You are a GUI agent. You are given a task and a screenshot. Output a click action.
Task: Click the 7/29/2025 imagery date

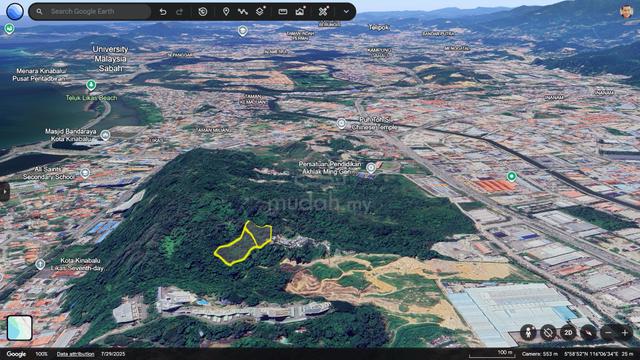coord(113,354)
